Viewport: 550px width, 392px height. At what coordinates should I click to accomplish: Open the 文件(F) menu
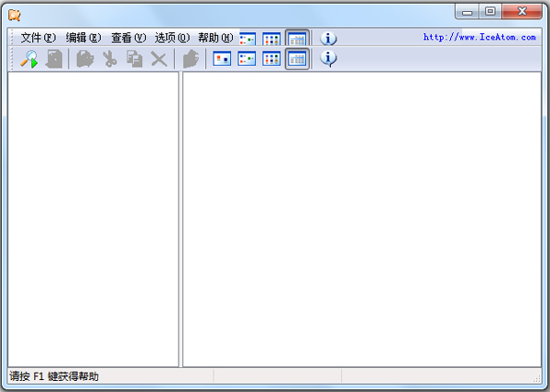[x=38, y=38]
